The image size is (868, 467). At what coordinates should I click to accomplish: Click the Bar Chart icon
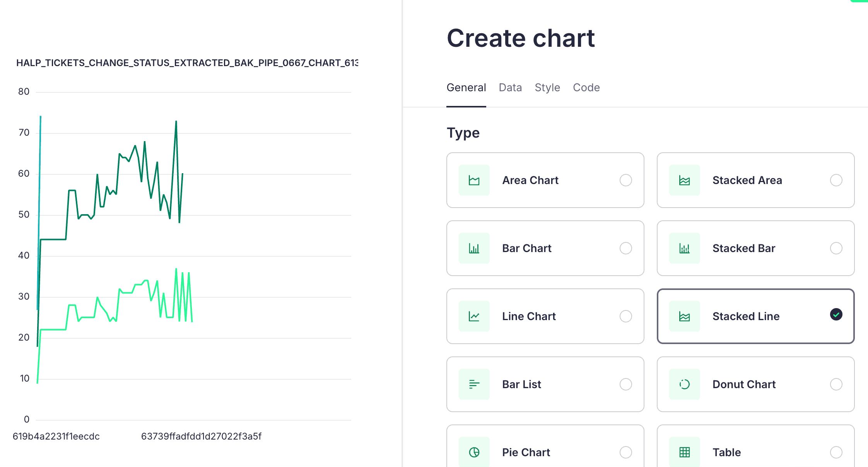point(474,248)
